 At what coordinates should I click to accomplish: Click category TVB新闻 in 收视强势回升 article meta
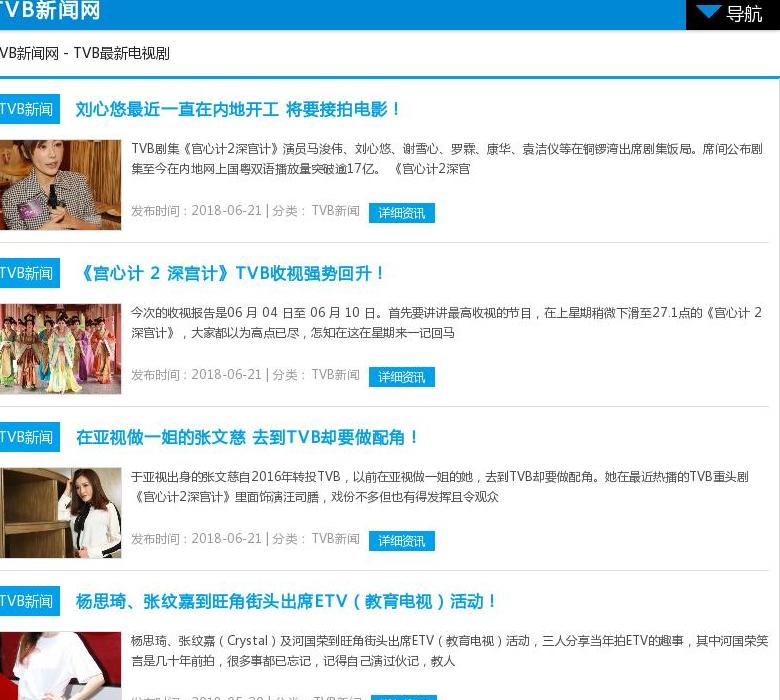(x=335, y=375)
